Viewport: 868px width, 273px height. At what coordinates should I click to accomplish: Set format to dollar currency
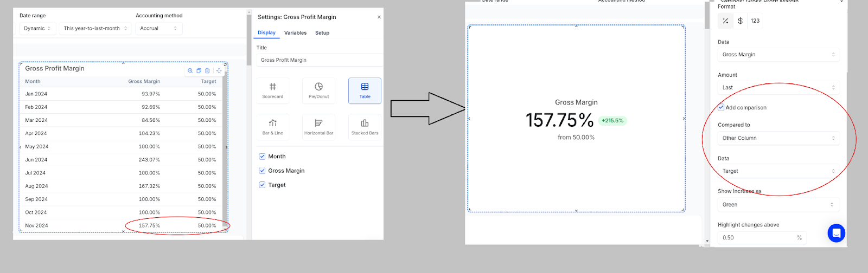[x=741, y=21]
